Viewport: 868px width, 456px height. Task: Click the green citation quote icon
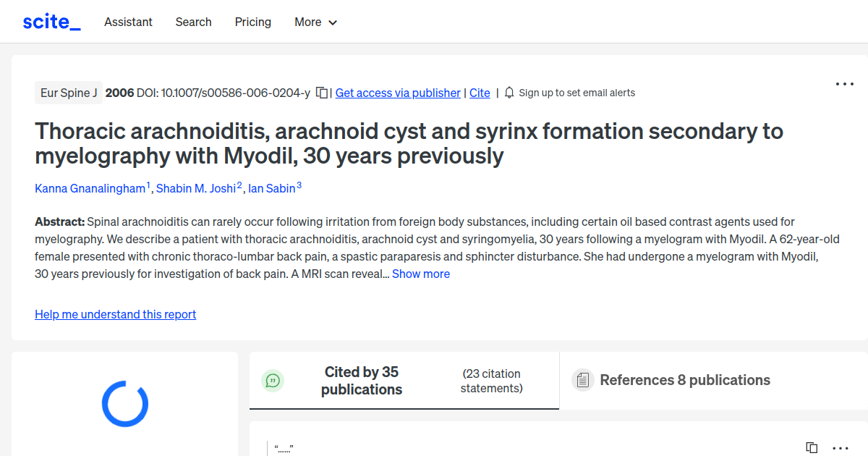(273, 380)
